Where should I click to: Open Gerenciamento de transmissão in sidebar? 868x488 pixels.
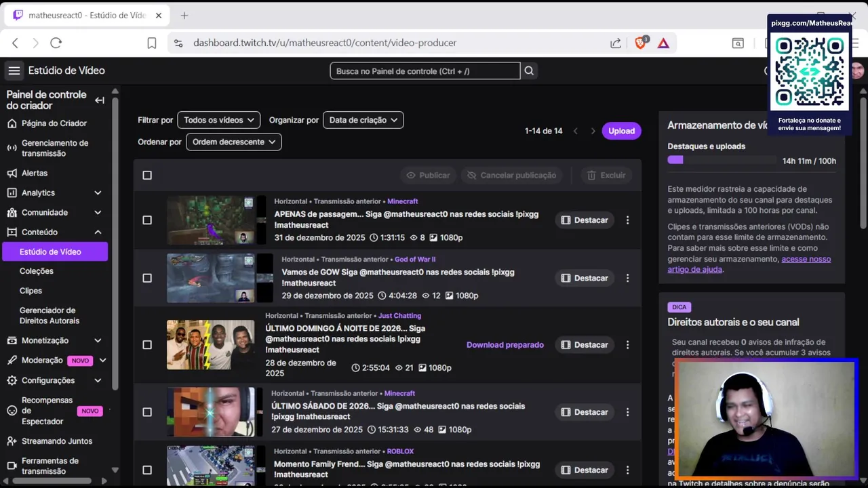pos(54,148)
